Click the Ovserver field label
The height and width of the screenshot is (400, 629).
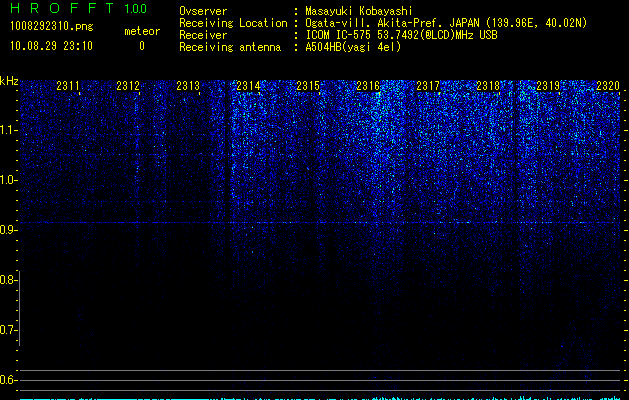pyautogui.click(x=203, y=11)
